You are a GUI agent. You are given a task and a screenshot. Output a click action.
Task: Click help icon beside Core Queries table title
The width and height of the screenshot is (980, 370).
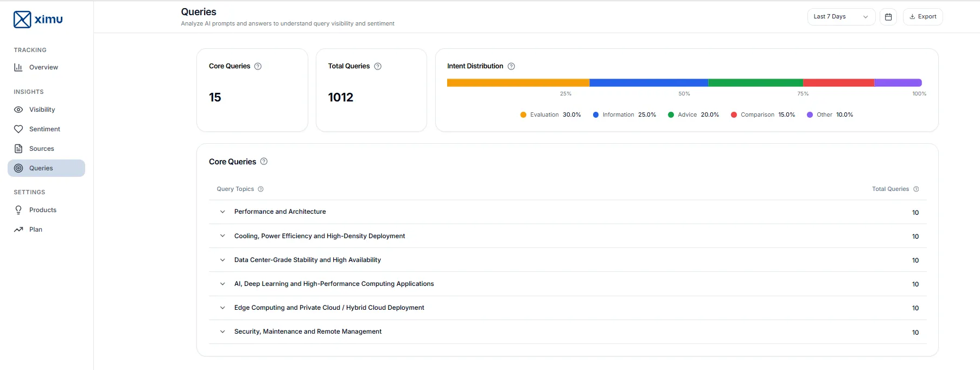(264, 162)
